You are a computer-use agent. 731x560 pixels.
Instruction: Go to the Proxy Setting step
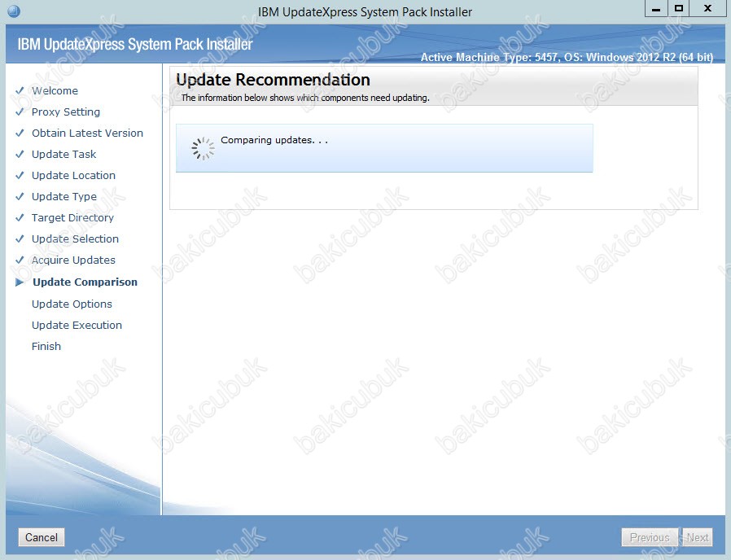pyautogui.click(x=66, y=112)
